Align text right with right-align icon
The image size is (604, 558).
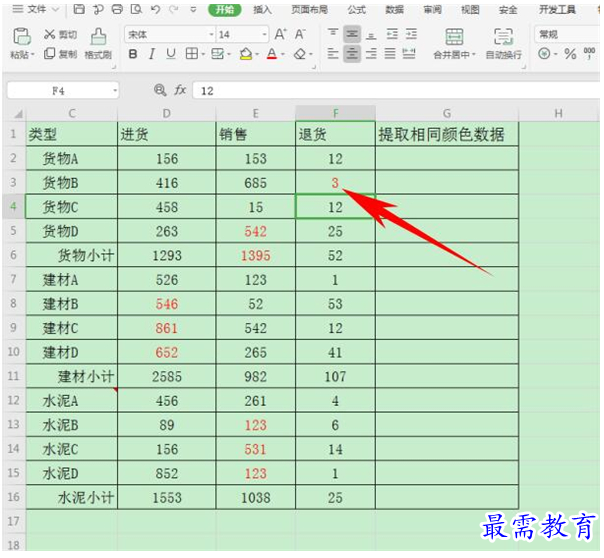[371, 54]
